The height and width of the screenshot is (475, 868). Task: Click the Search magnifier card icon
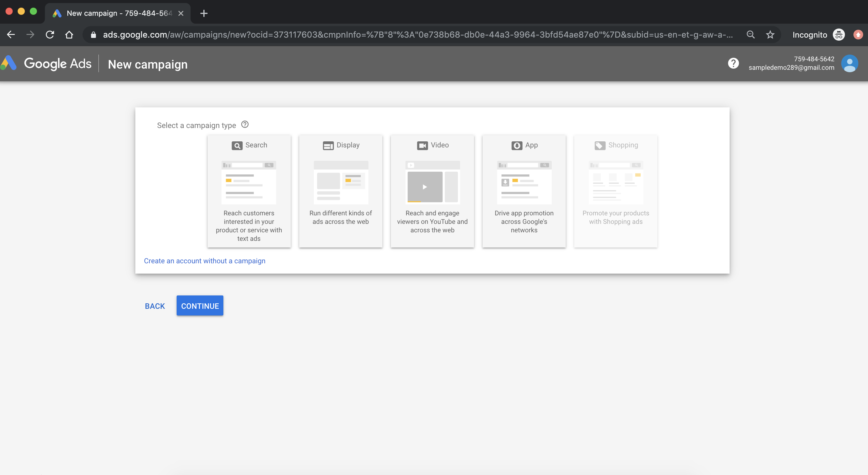click(x=237, y=146)
